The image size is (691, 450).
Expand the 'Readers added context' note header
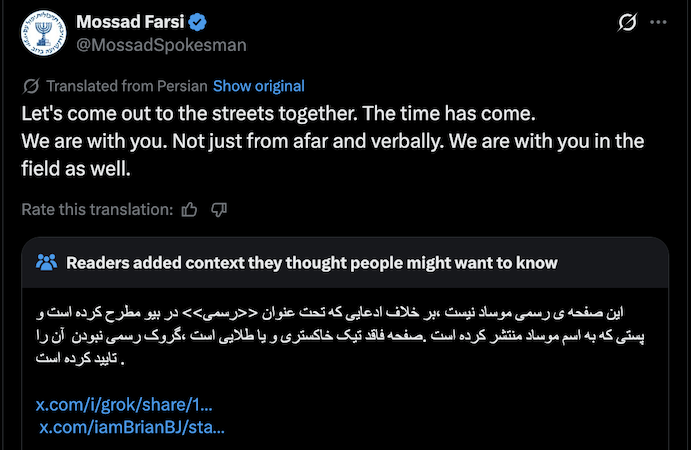point(311,263)
